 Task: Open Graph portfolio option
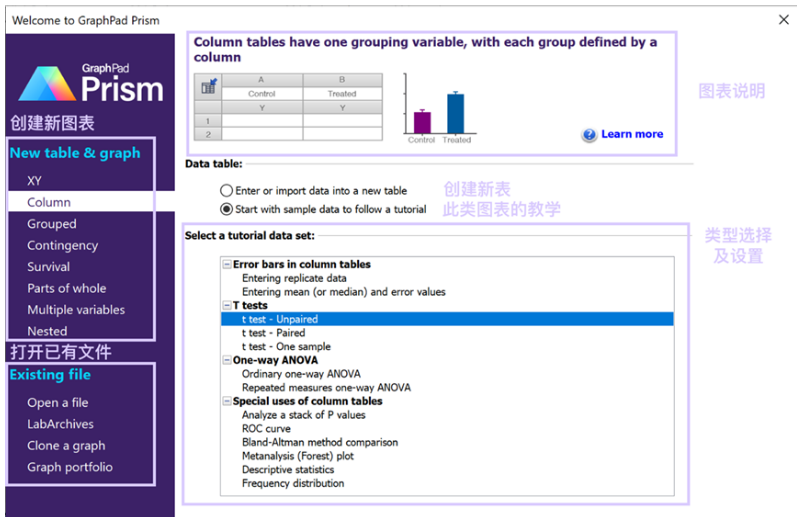click(70, 467)
